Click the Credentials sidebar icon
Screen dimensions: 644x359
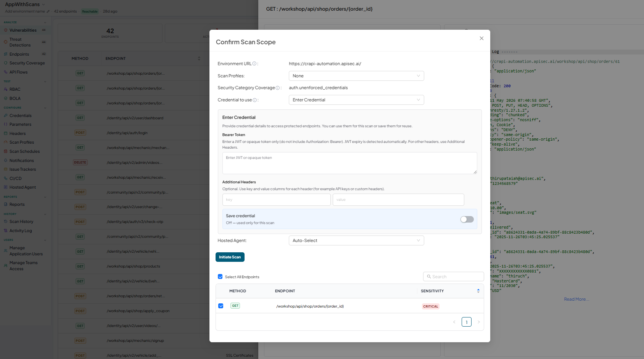pos(6,115)
